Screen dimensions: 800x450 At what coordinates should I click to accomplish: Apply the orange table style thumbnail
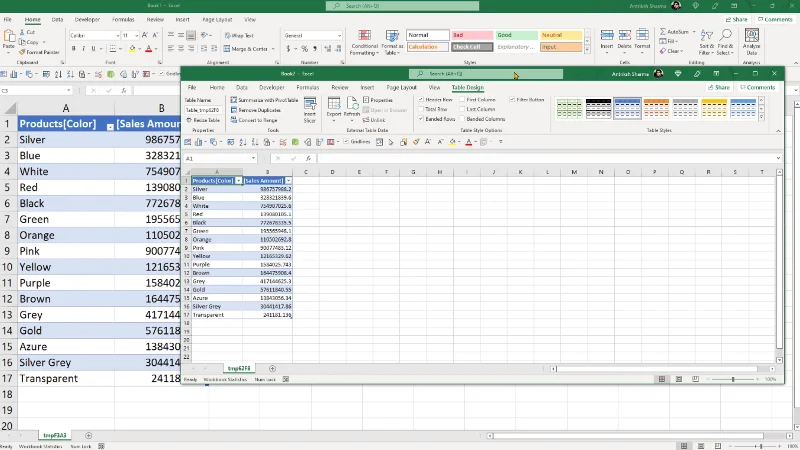(656, 108)
